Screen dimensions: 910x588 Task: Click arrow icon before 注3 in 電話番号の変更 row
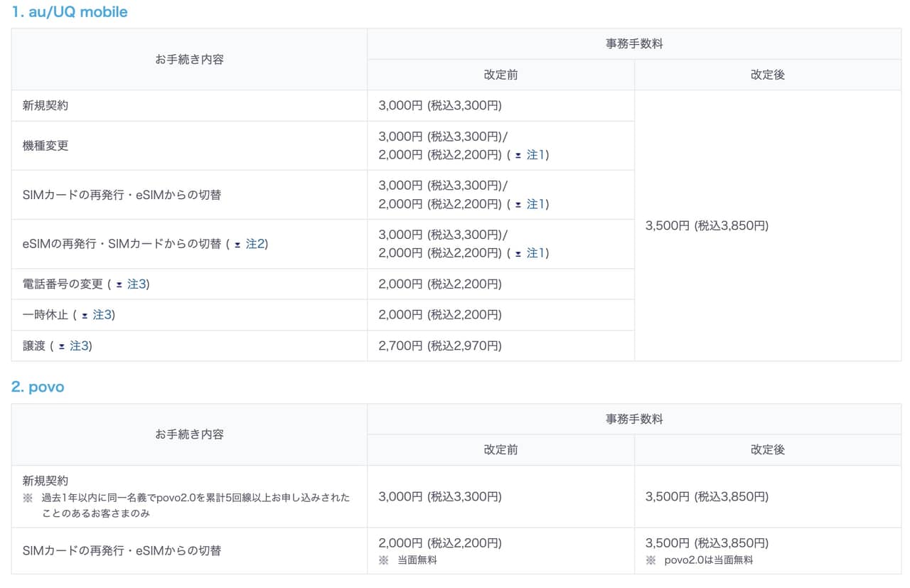[x=119, y=284]
